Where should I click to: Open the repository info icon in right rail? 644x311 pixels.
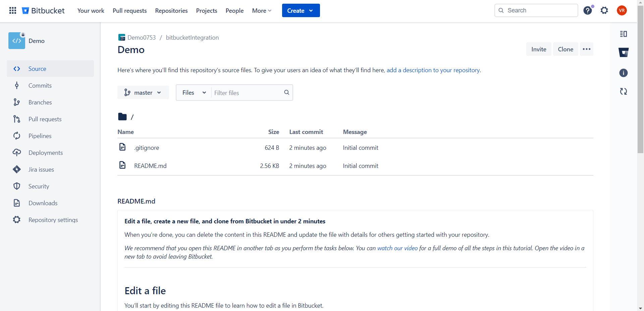pyautogui.click(x=623, y=73)
